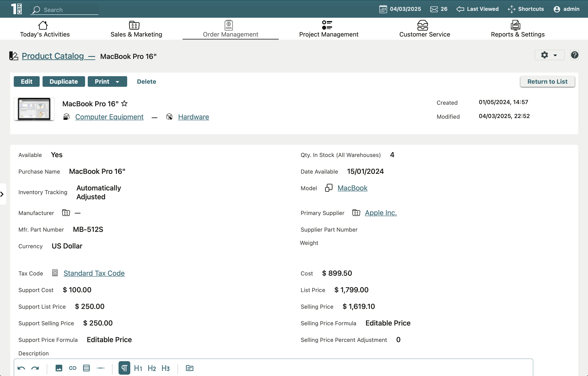The height and width of the screenshot is (376, 588).
Task: Click the template icon in editor toolbar
Action: [x=190, y=368]
